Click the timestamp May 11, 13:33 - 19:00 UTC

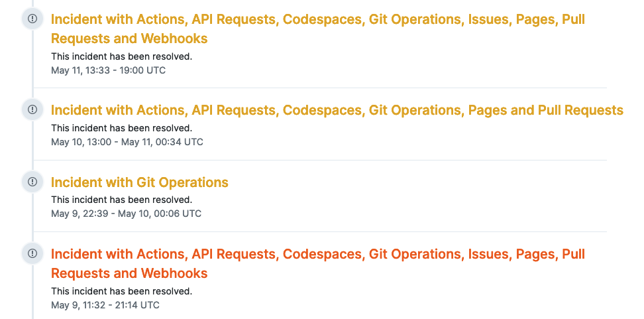click(108, 70)
